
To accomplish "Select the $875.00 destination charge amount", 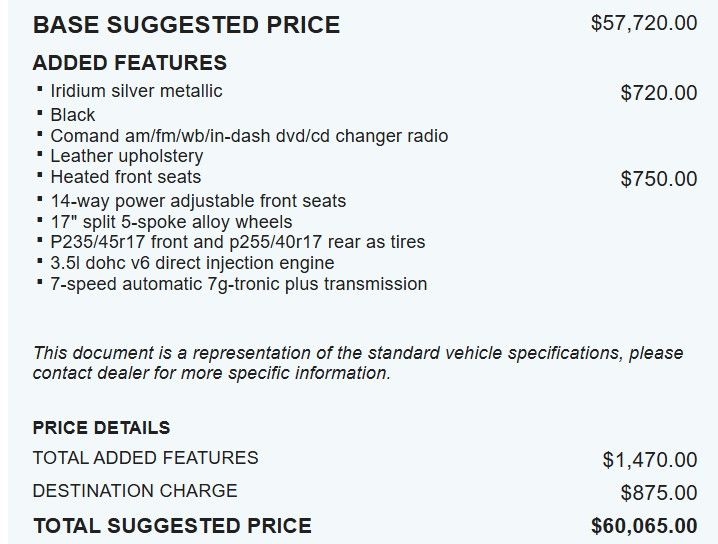I will [x=659, y=493].
